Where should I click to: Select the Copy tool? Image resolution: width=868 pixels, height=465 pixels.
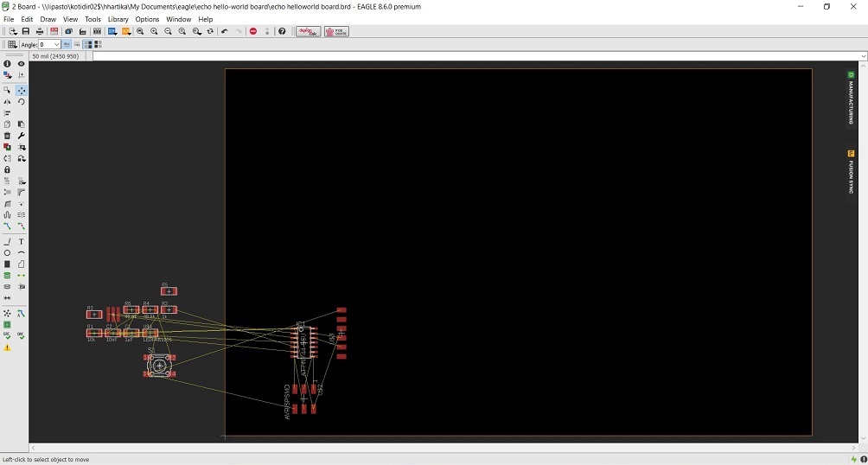(7, 124)
